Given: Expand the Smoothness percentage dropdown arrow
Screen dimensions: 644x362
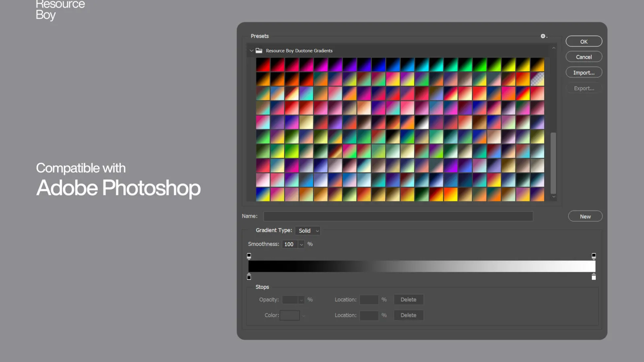Looking at the screenshot, I should coord(301,245).
